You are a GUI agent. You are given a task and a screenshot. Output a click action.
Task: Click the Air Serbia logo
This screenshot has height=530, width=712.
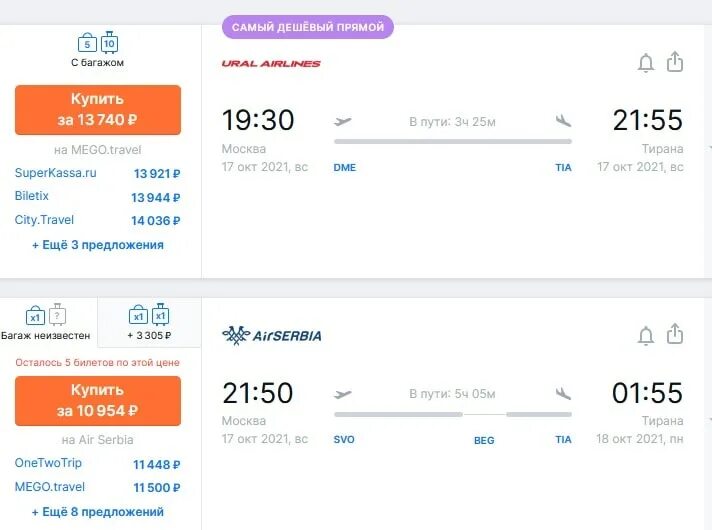pyautogui.click(x=272, y=336)
